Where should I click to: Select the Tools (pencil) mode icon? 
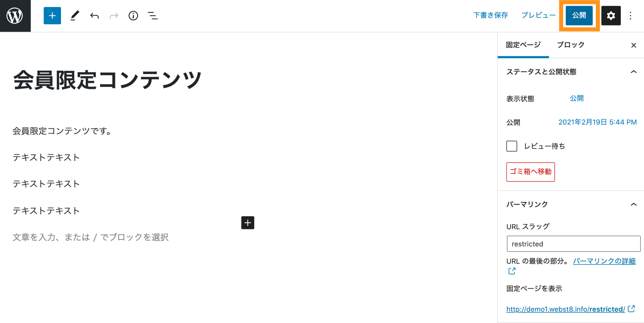pyautogui.click(x=75, y=15)
